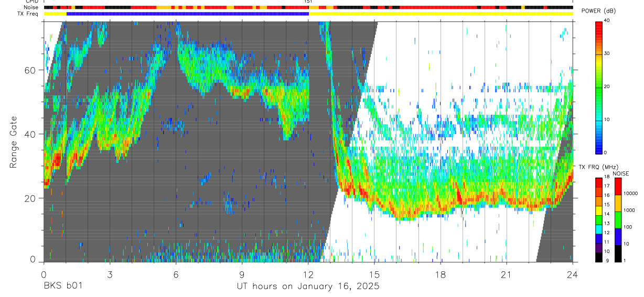Select the "UT hours on January 16, 2025" label
Image resolution: width=644 pixels, height=297 pixels.
click(308, 287)
